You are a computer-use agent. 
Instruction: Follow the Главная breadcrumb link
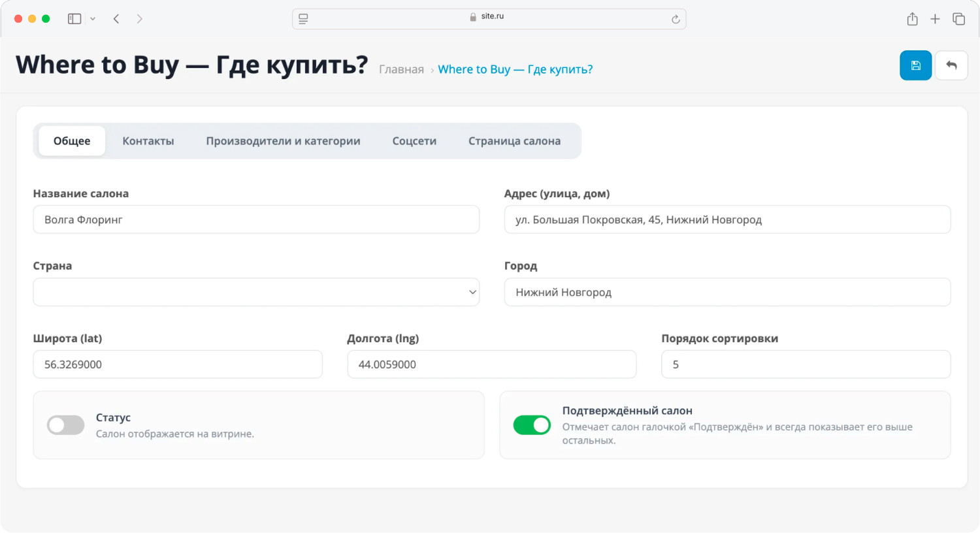[x=401, y=69]
